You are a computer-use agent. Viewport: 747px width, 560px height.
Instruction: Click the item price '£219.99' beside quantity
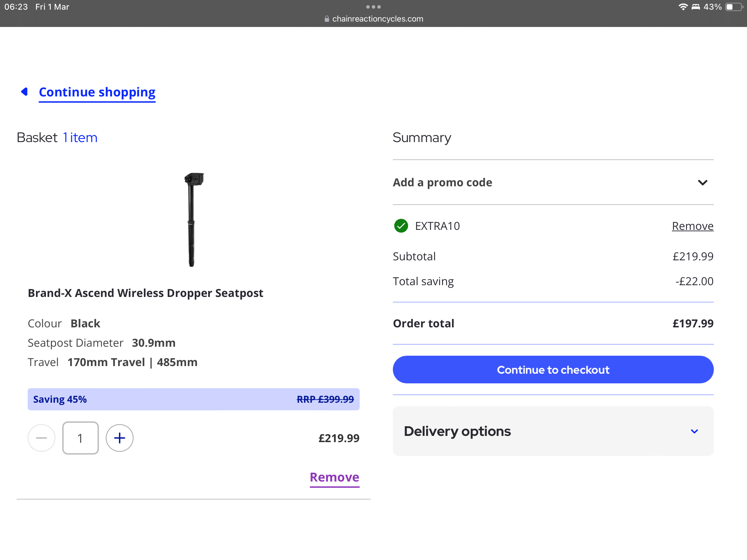tap(339, 438)
